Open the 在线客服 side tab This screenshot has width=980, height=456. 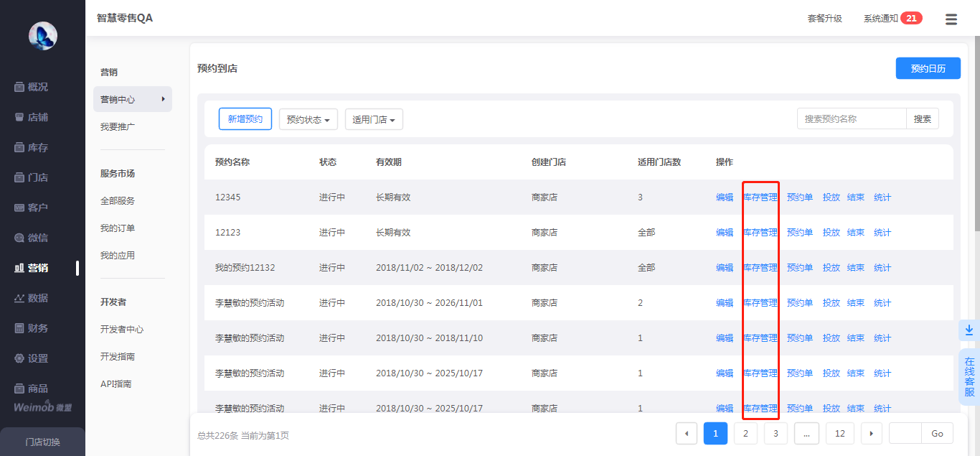pos(969,377)
